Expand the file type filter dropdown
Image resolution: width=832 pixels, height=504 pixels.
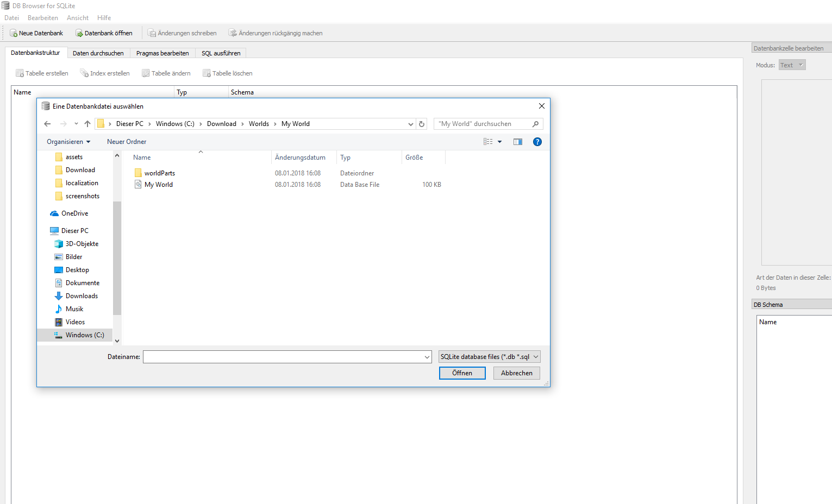489,357
